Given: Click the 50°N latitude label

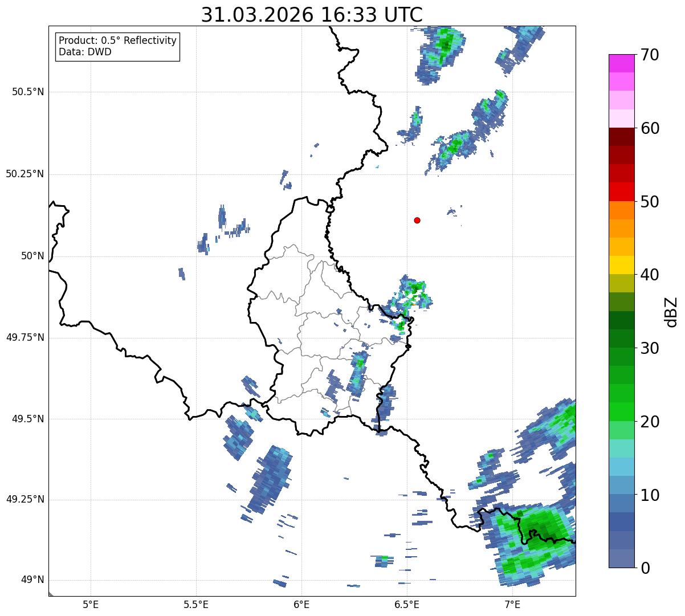Looking at the screenshot, I should point(32,256).
